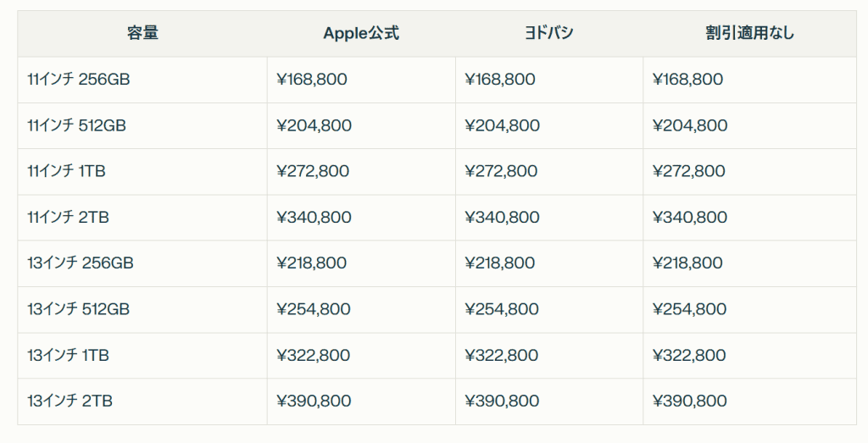The image size is (868, 443).
Task: Click Apple公式 price for 11インチ 2TB
Action: tap(314, 218)
